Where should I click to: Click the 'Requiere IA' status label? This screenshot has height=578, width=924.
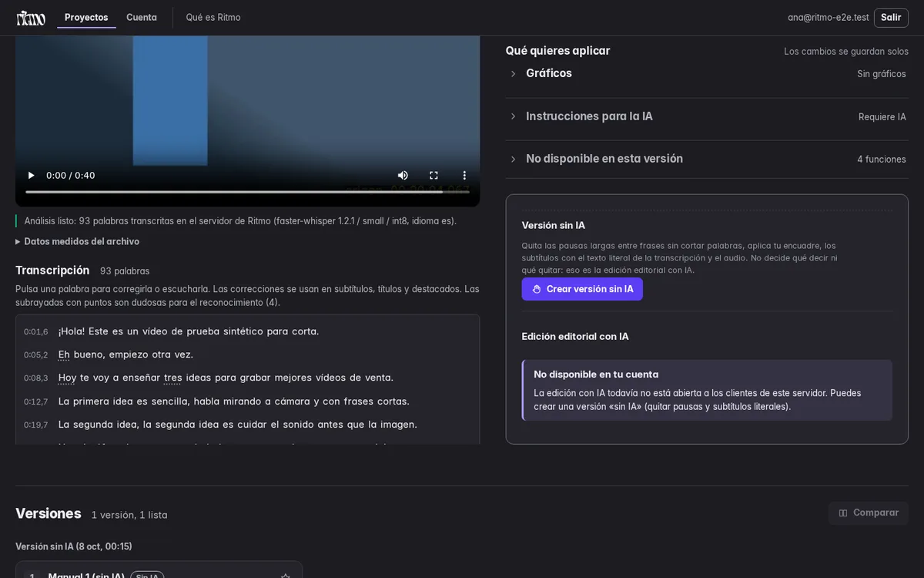[882, 117]
